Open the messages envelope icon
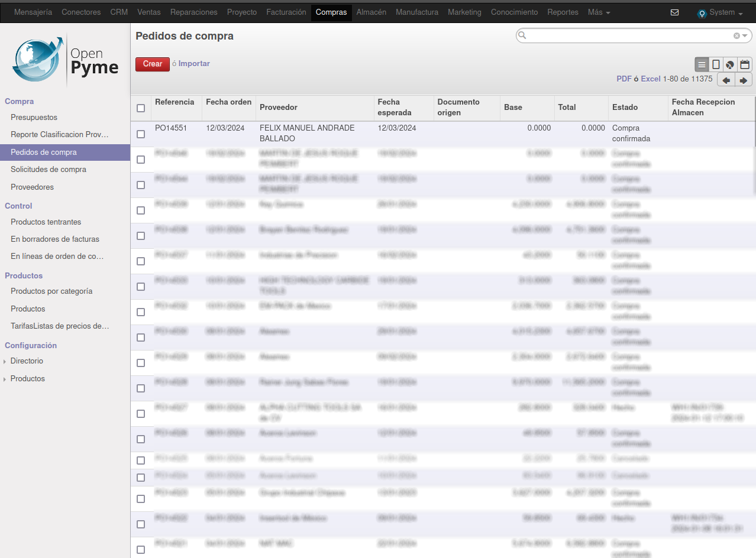The height and width of the screenshot is (558, 756). pos(674,12)
